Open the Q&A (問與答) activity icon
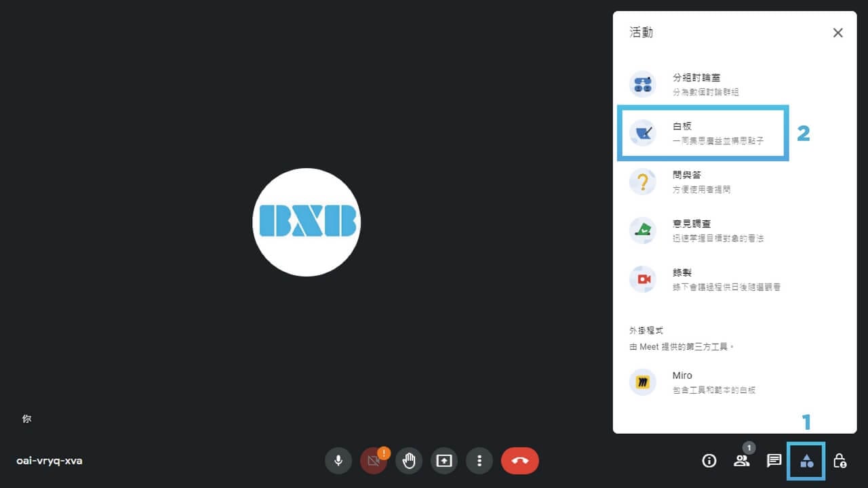This screenshot has height=488, width=868. coord(643,182)
